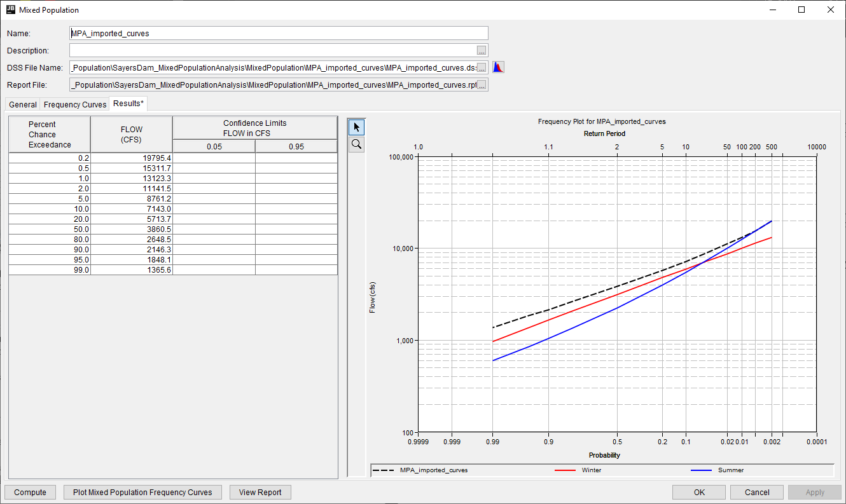Click the Description ellipsis button
Image resolution: width=846 pixels, height=504 pixels.
(x=482, y=50)
